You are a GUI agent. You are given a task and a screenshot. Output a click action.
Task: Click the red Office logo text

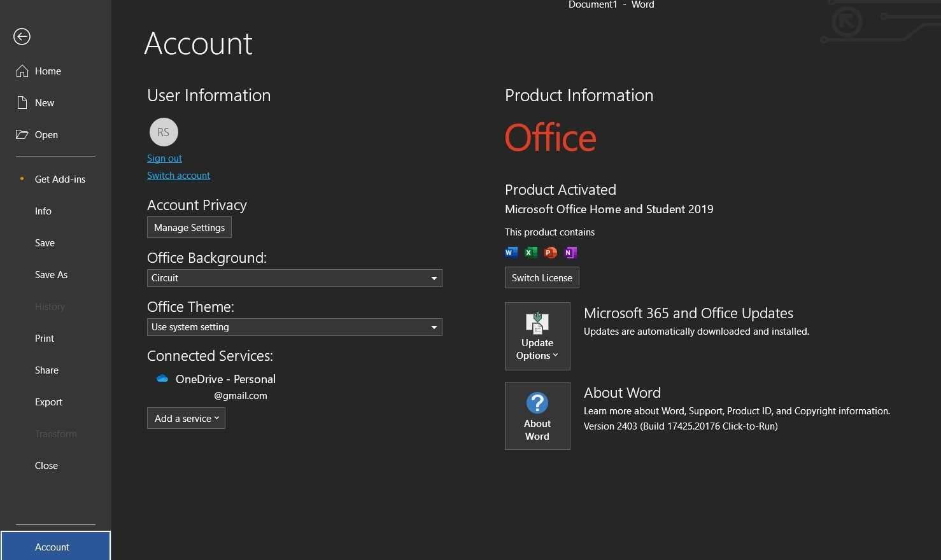pos(551,137)
